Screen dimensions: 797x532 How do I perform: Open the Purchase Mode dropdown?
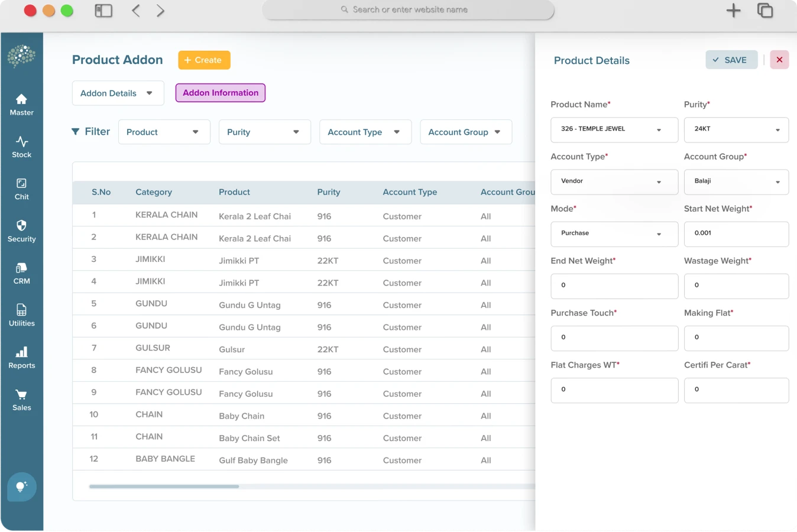[614, 233]
